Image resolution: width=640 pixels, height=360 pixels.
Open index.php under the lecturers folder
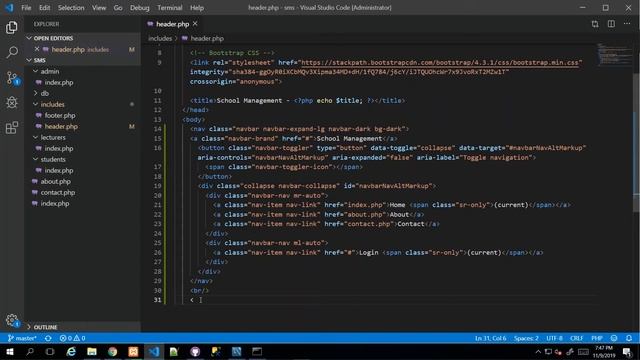pyautogui.click(x=59, y=148)
